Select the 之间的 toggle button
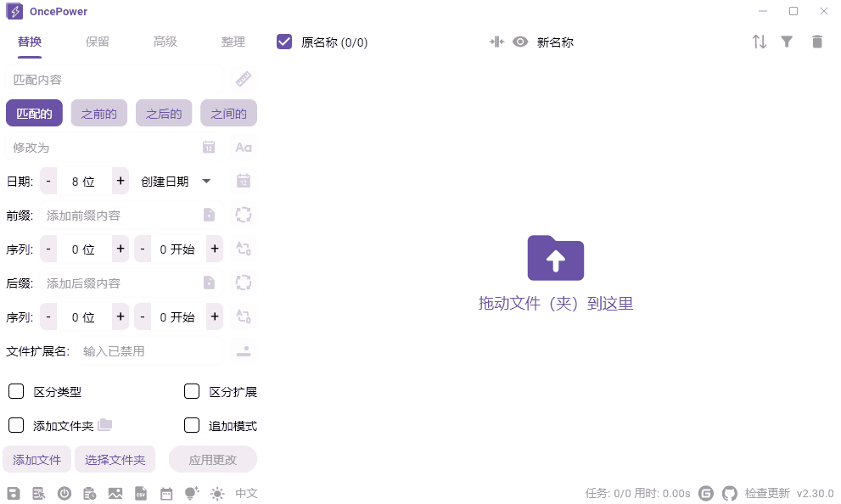841x504 pixels. pos(229,113)
